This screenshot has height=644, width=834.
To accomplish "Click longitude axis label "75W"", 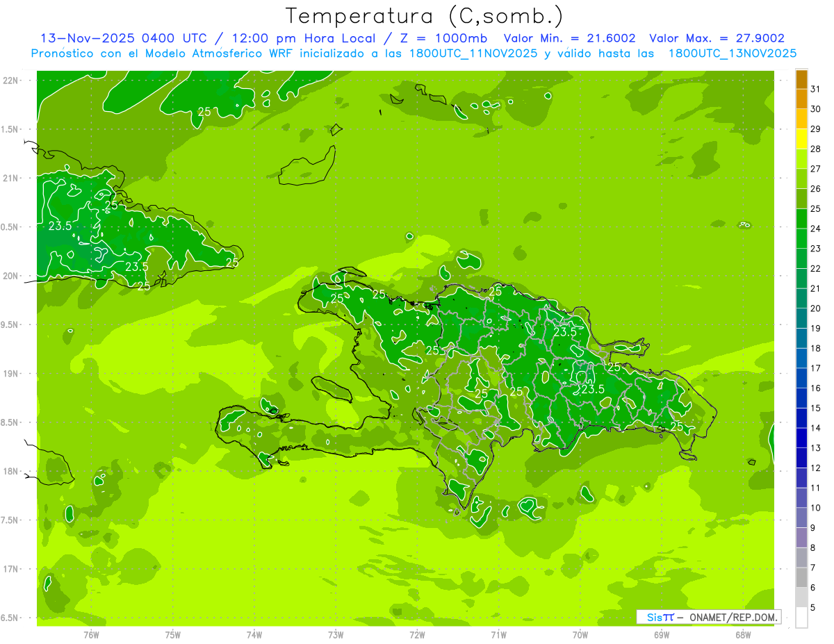I will coord(173,635).
